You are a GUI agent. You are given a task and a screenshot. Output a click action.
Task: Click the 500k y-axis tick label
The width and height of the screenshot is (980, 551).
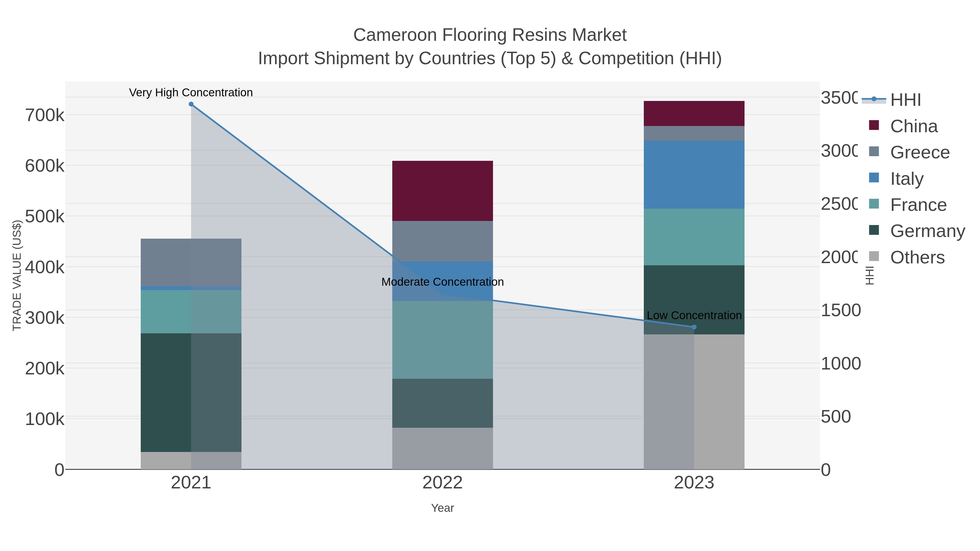pyautogui.click(x=45, y=216)
